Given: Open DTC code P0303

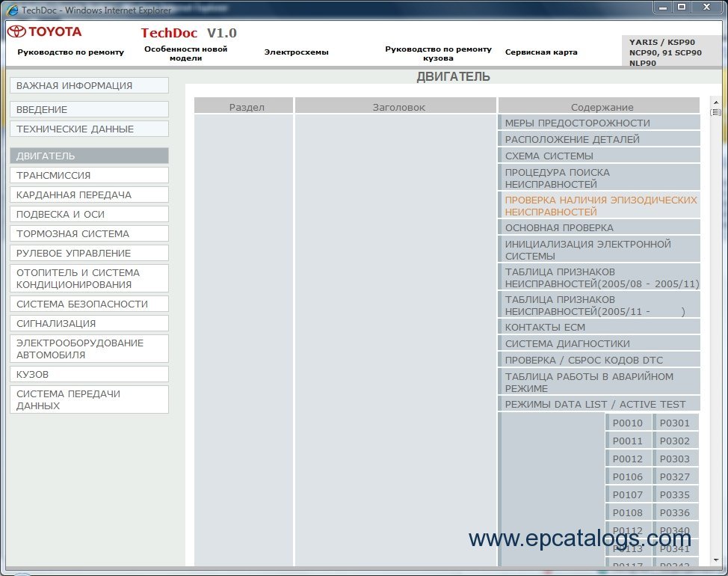Looking at the screenshot, I should [x=675, y=459].
